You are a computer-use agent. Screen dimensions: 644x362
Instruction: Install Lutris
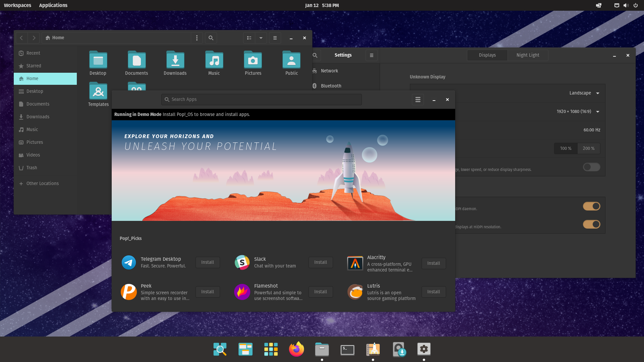[434, 292]
